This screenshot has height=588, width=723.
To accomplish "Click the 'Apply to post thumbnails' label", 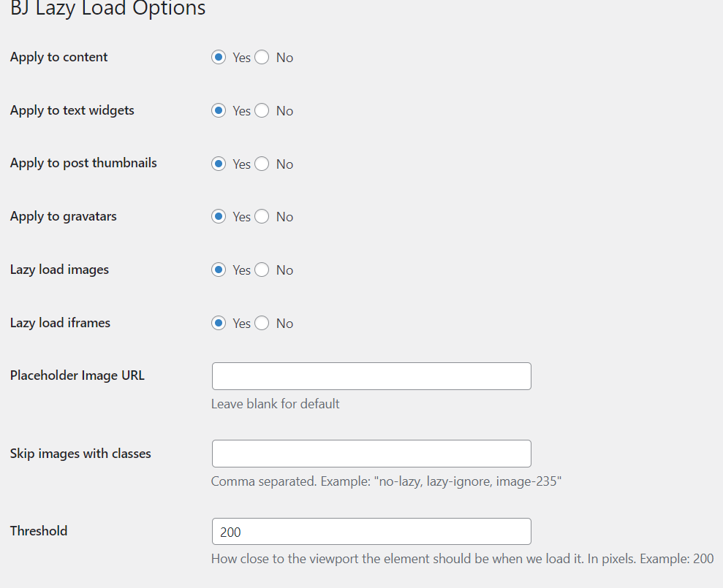I will pos(83,163).
